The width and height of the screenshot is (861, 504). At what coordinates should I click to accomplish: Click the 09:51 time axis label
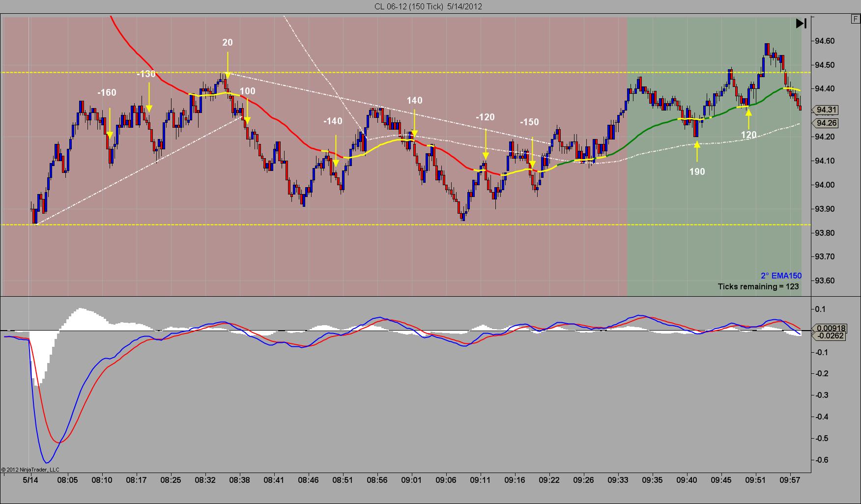pos(755,480)
